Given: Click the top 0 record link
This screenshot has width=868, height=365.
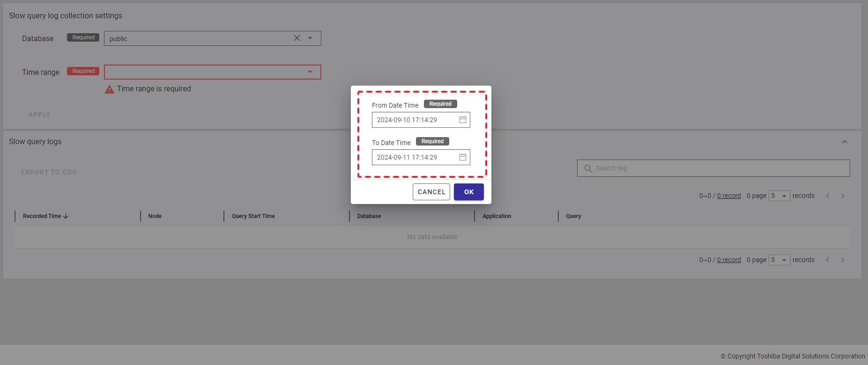Looking at the screenshot, I should 729,196.
